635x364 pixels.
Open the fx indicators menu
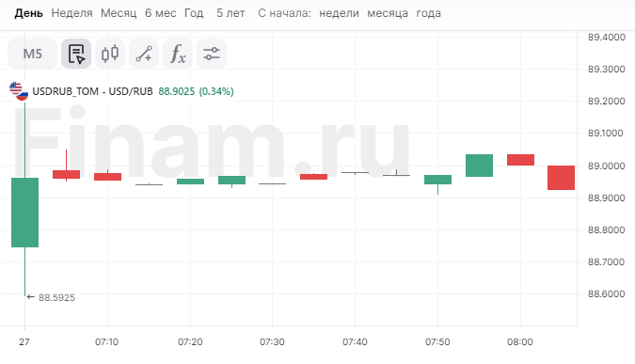178,54
